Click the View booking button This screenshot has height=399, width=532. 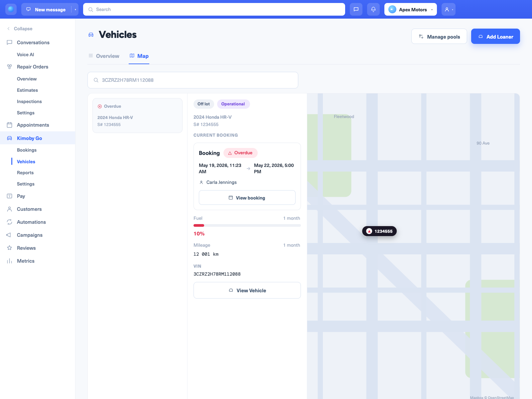coord(247,198)
